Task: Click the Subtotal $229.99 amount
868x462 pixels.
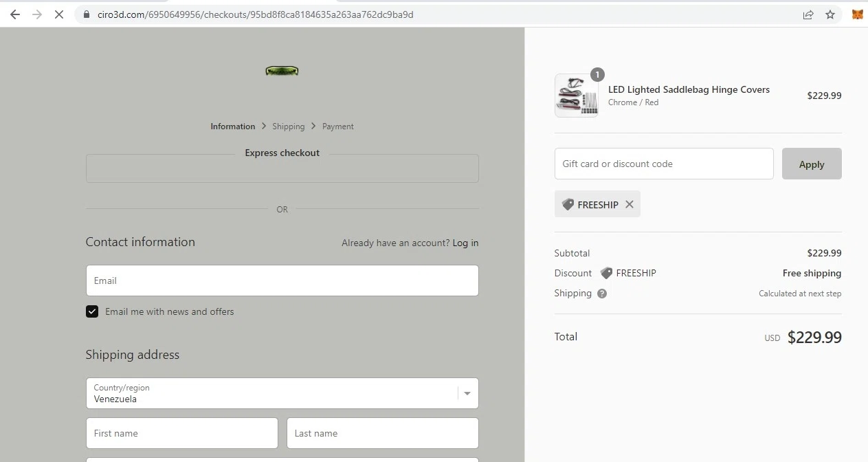Action: pos(824,253)
